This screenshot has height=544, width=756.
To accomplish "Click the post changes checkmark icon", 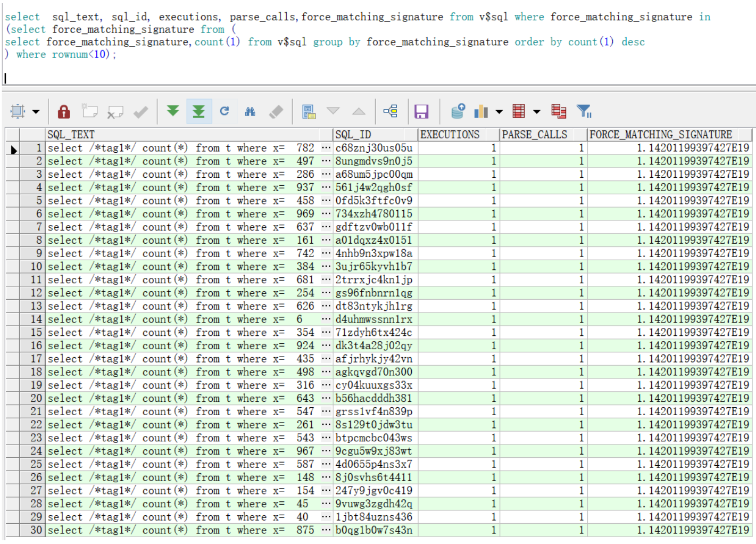I will pos(141,112).
